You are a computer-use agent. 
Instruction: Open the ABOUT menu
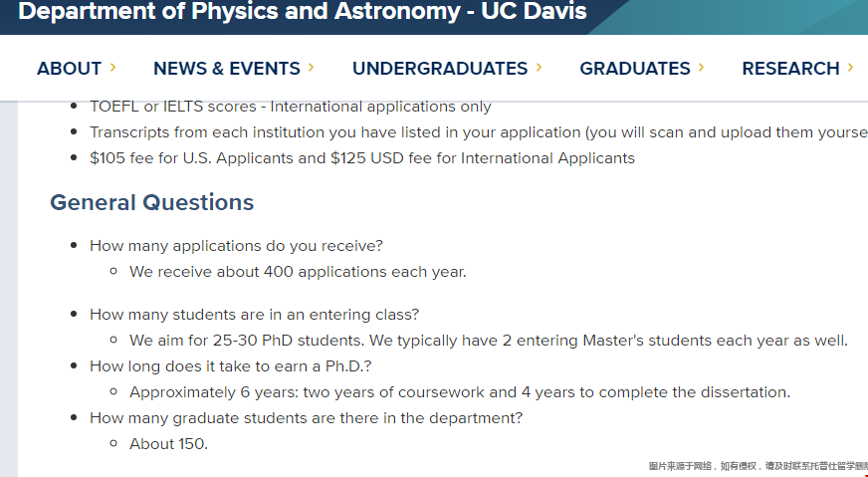coord(70,68)
